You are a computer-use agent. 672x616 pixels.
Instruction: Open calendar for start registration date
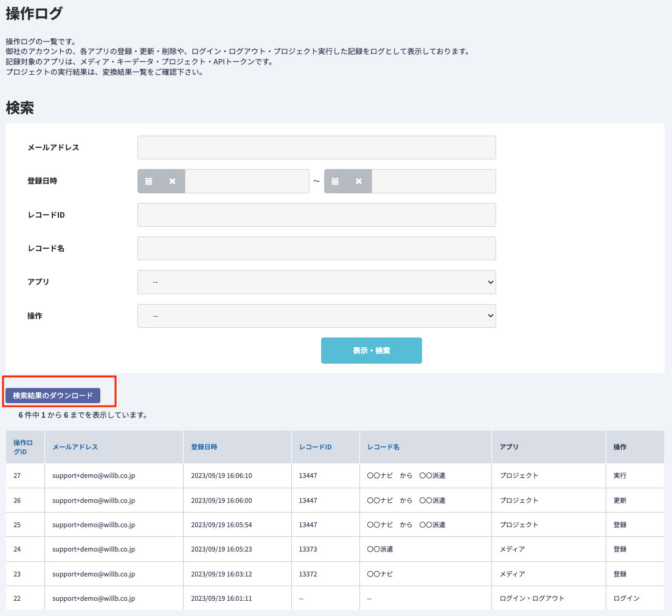pyautogui.click(x=149, y=181)
